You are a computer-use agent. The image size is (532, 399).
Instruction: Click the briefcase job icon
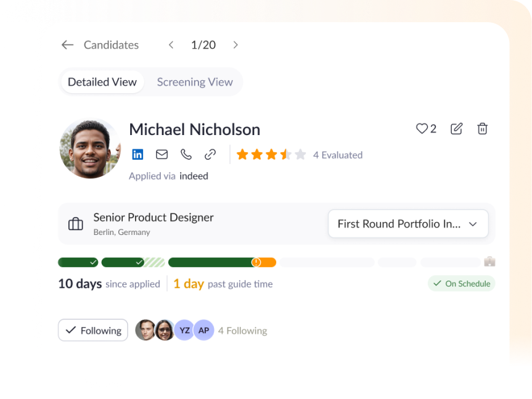point(76,224)
